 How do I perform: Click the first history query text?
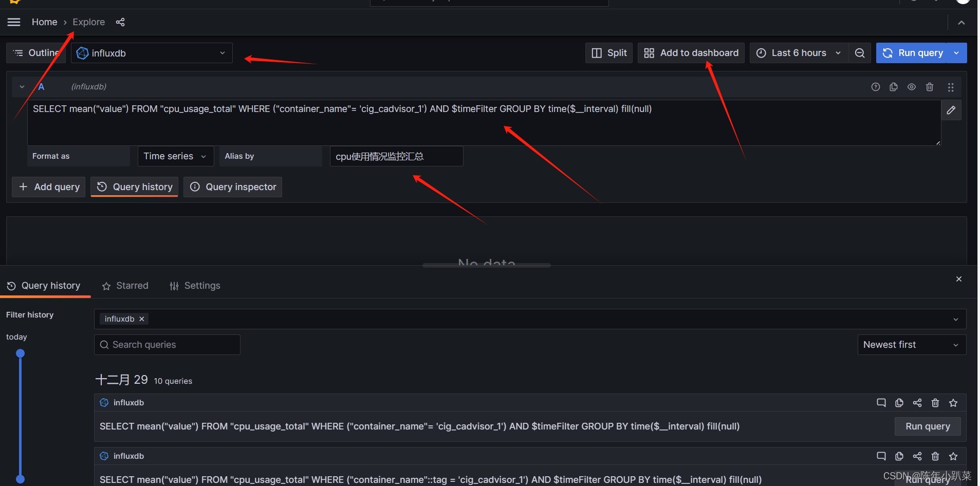coord(419,426)
